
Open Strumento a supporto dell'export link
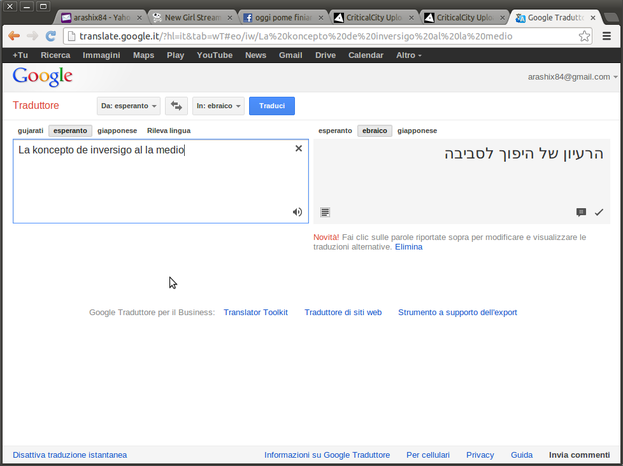point(457,312)
